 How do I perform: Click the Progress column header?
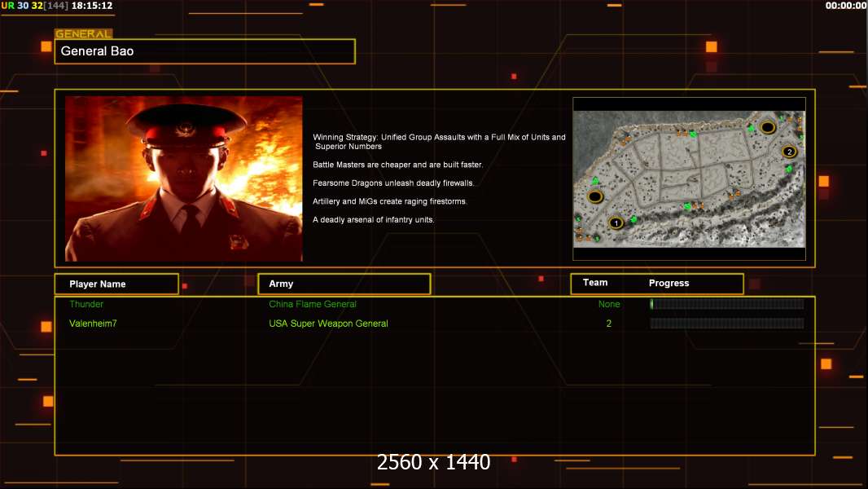[x=669, y=283]
